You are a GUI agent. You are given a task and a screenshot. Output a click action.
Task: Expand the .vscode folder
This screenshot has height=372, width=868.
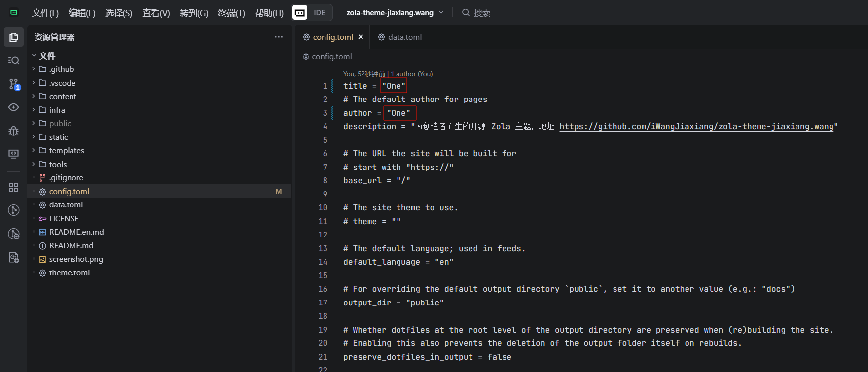(x=34, y=83)
